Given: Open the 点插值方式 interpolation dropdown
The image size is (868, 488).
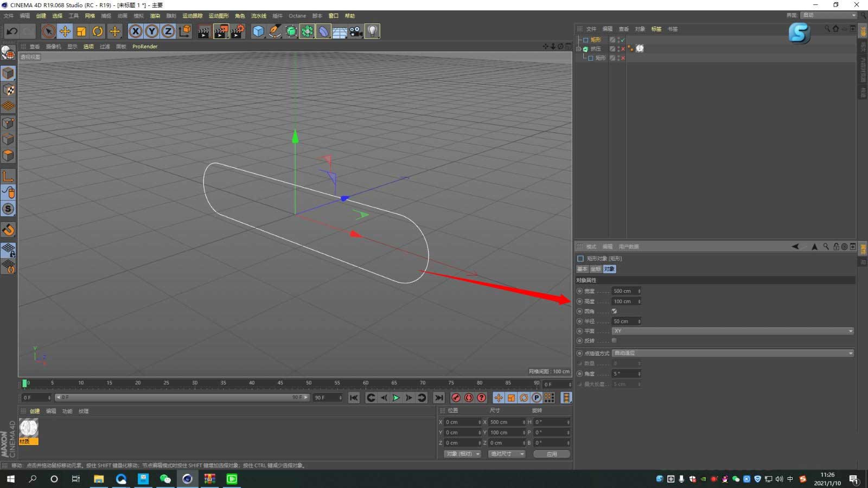Looking at the screenshot, I should coord(732,353).
